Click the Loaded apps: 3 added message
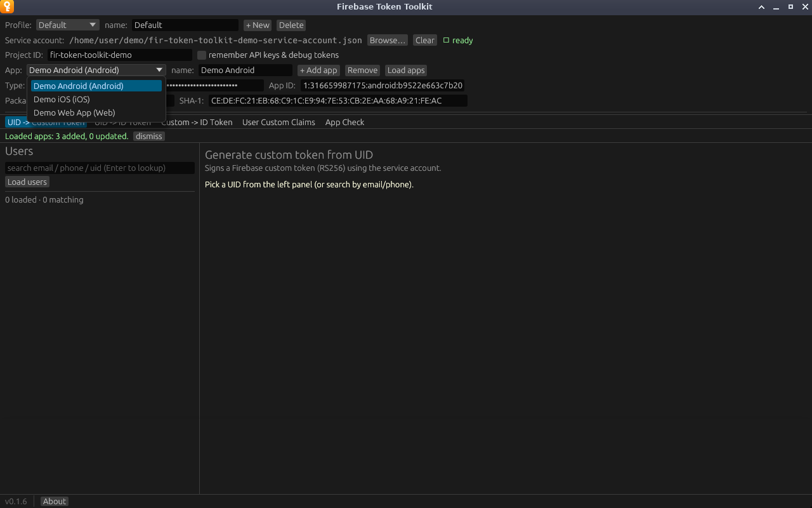 [x=67, y=137]
